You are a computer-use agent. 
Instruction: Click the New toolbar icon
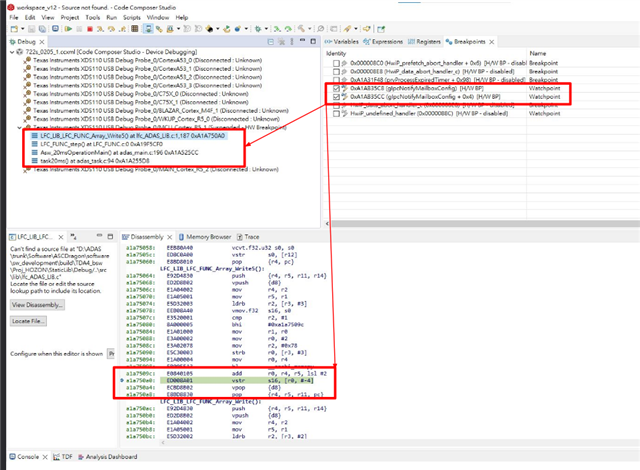tap(14, 29)
